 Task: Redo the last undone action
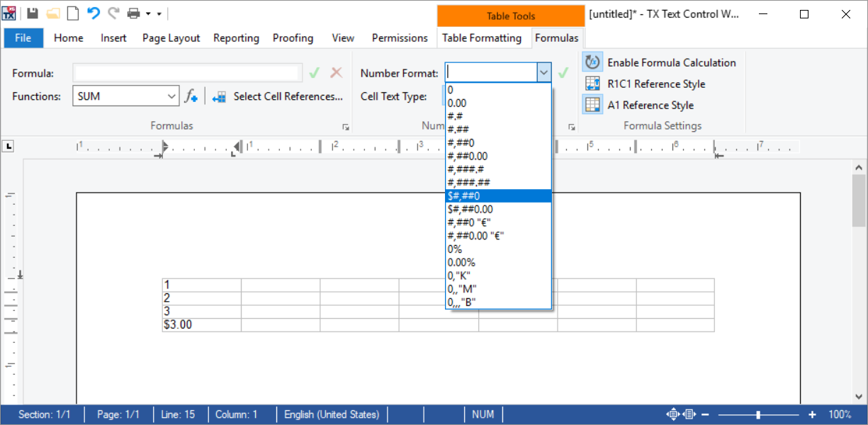(113, 13)
